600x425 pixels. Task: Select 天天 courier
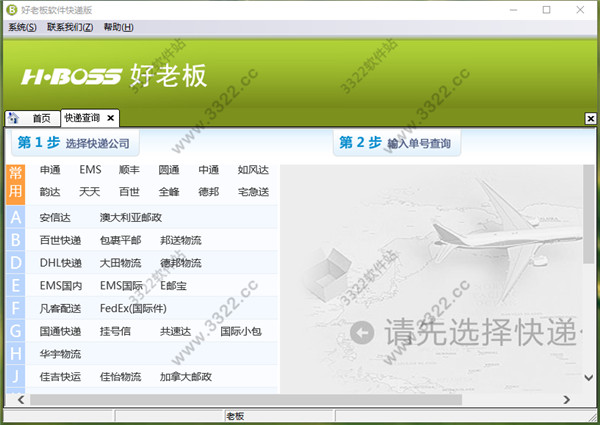pos(90,192)
